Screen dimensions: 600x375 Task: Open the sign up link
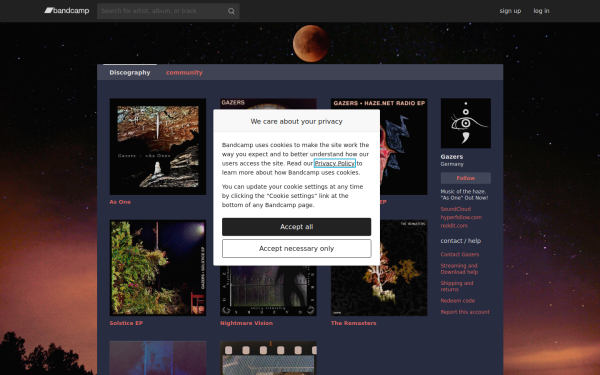pos(510,11)
